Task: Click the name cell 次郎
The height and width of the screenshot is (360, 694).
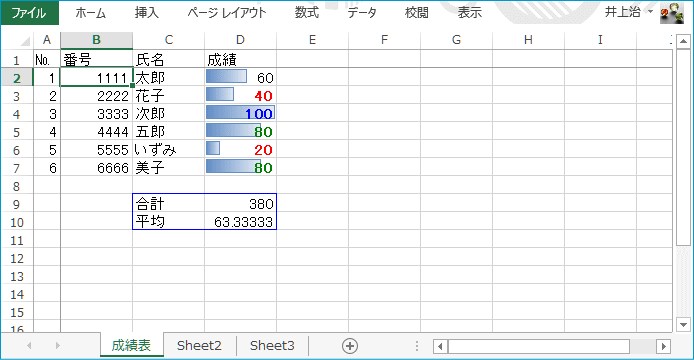Action: coord(169,114)
